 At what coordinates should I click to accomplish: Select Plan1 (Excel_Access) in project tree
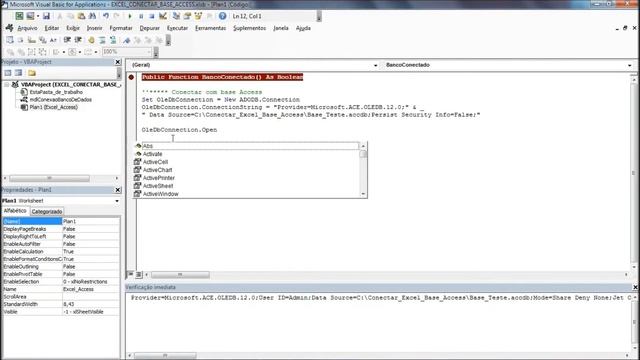(53, 107)
